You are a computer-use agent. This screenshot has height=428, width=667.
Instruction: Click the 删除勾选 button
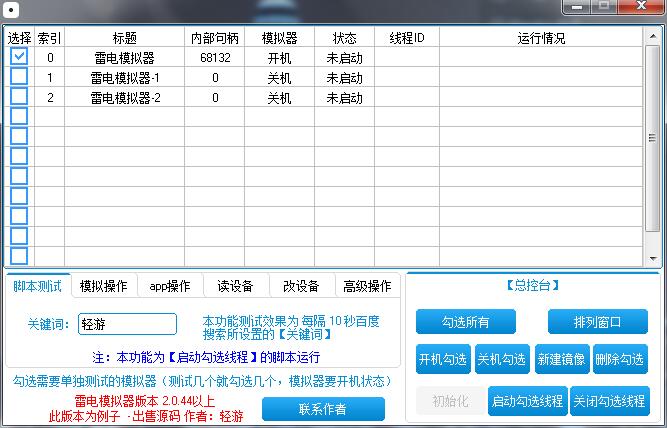(x=620, y=359)
